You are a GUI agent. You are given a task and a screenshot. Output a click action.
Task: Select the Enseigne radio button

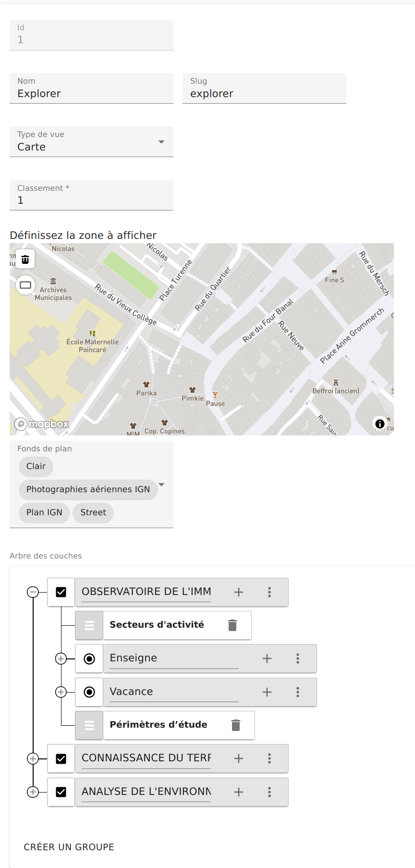[89, 659]
